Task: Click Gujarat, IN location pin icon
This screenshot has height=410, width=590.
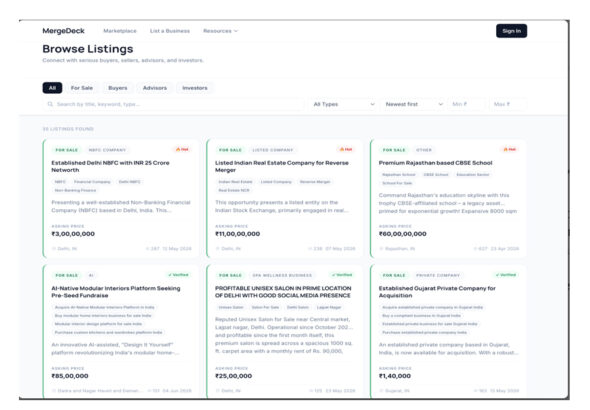Action: [381, 391]
